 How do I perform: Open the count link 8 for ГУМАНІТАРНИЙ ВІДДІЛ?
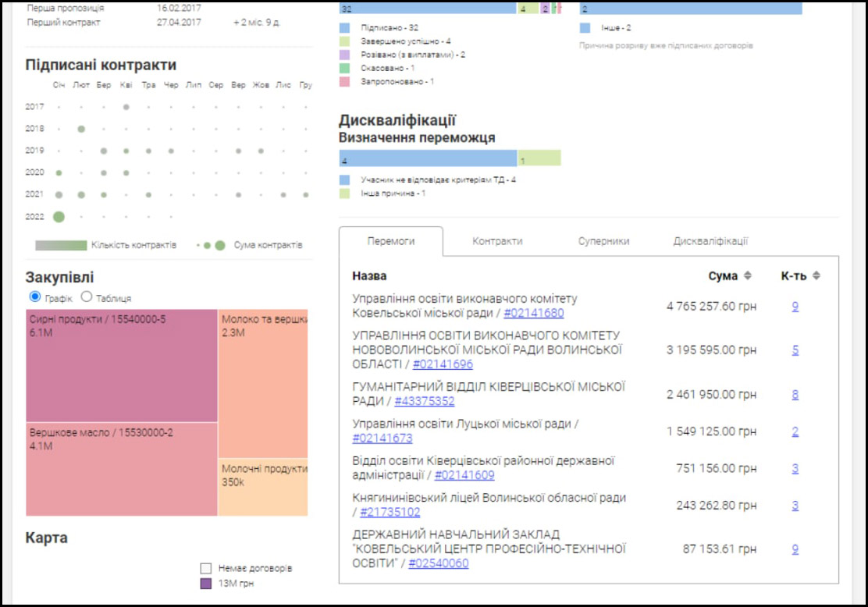[x=795, y=394]
